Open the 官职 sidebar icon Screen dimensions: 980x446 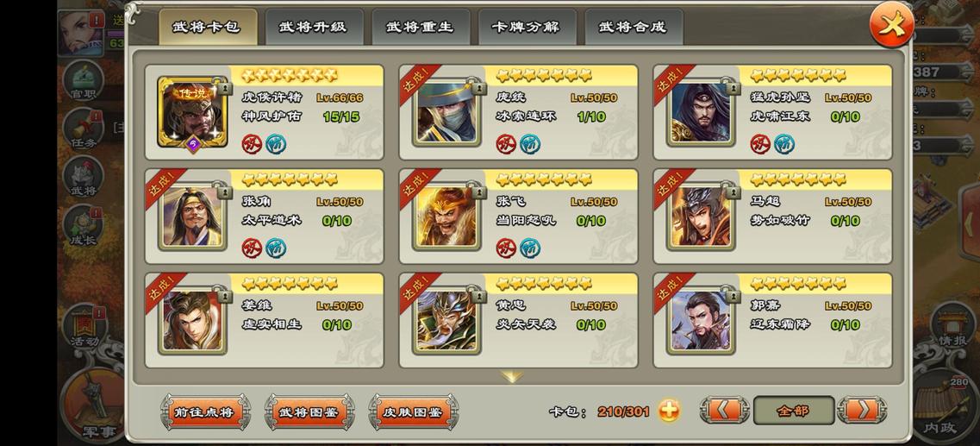click(83, 81)
